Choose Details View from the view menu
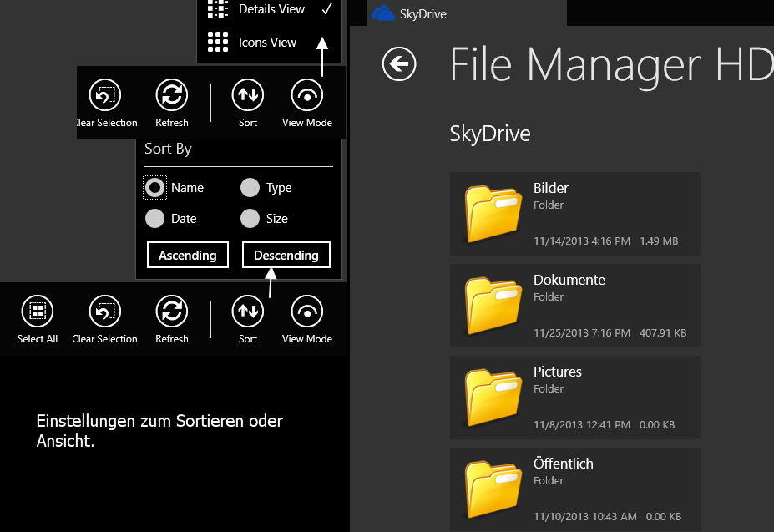The height and width of the screenshot is (532, 774). click(x=270, y=9)
